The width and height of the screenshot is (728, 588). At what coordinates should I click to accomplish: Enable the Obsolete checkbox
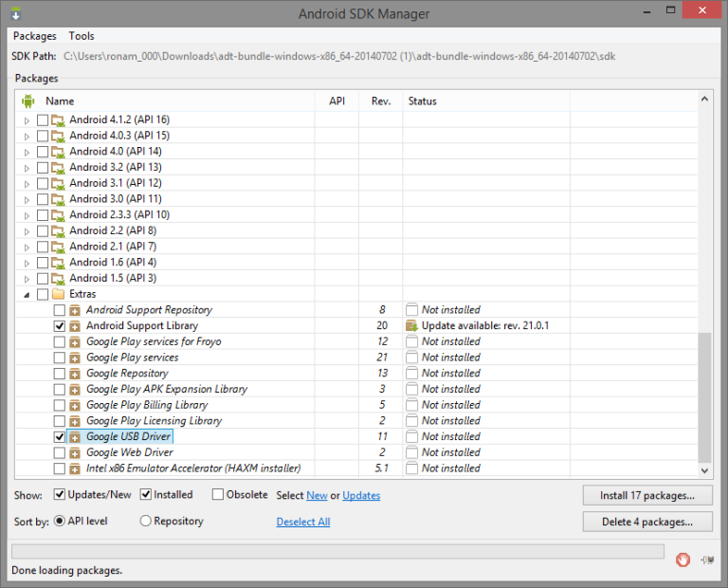point(218,495)
